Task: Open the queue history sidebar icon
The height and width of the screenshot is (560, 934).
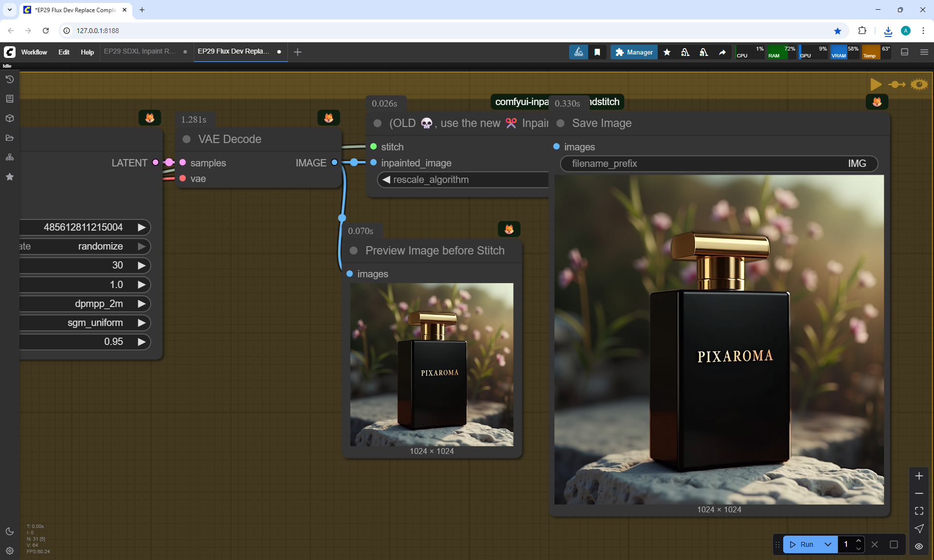Action: pyautogui.click(x=10, y=79)
